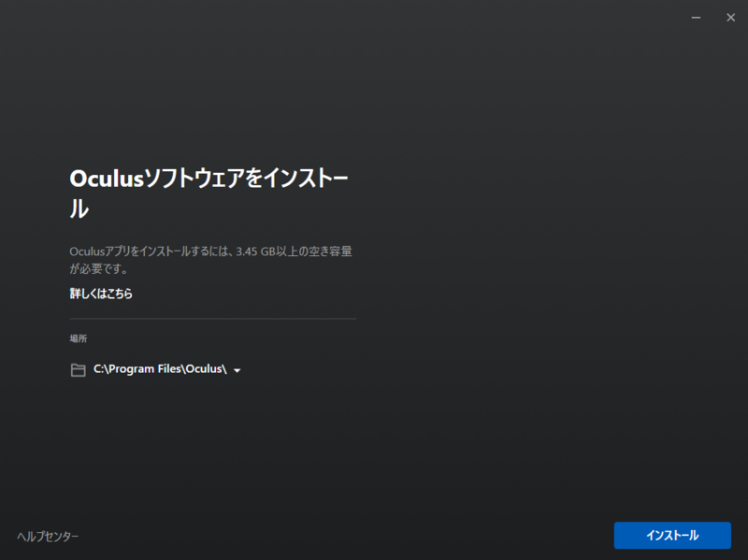
Task: Close the Oculus installer window
Action: (x=730, y=18)
